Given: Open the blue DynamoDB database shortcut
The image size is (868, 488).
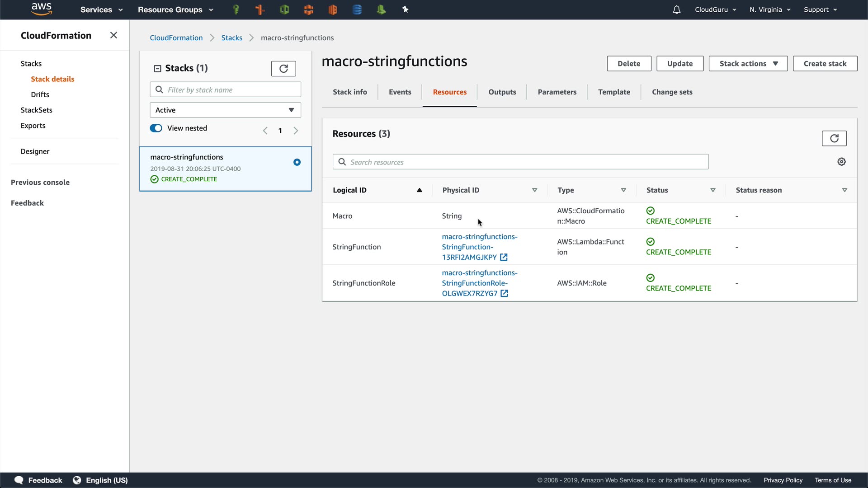Looking at the screenshot, I should [x=357, y=9].
